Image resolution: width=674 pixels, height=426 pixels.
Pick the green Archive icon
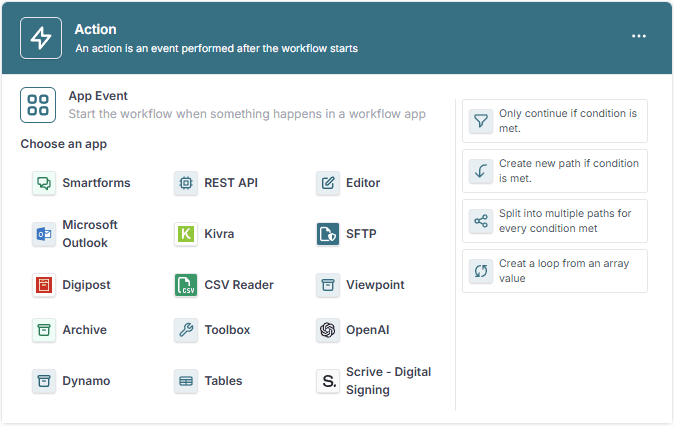(44, 330)
